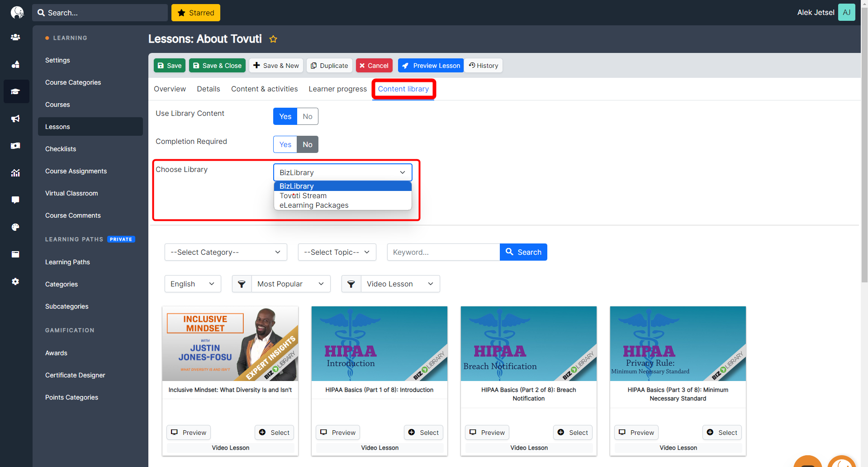Open Inclusive Mindset course thumbnail
868x467 pixels.
(x=230, y=343)
